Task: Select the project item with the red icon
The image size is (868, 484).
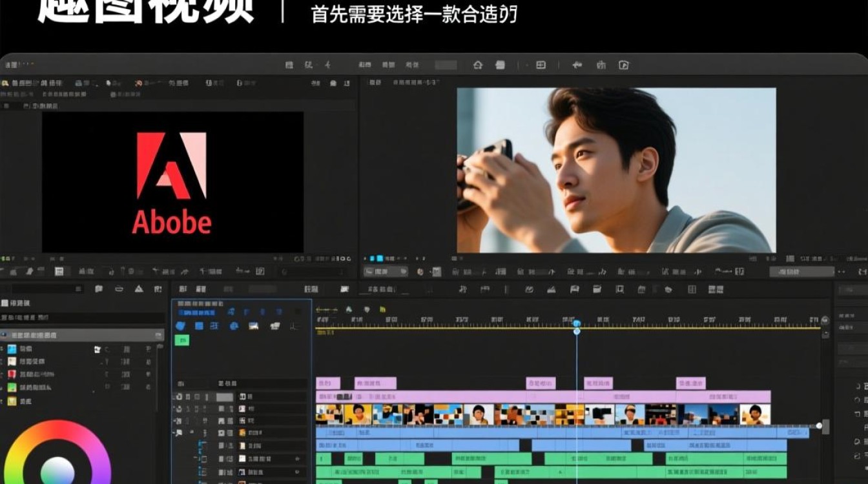Action: [12, 374]
